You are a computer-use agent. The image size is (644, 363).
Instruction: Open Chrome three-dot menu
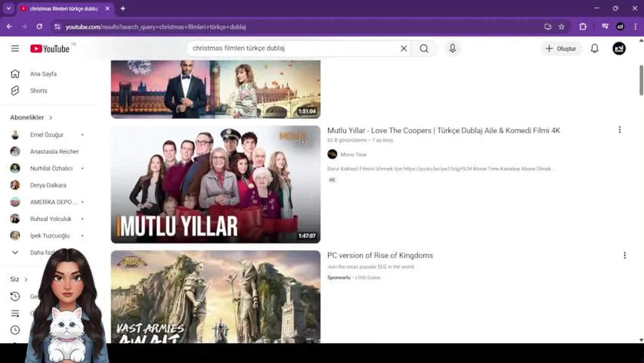point(635,27)
